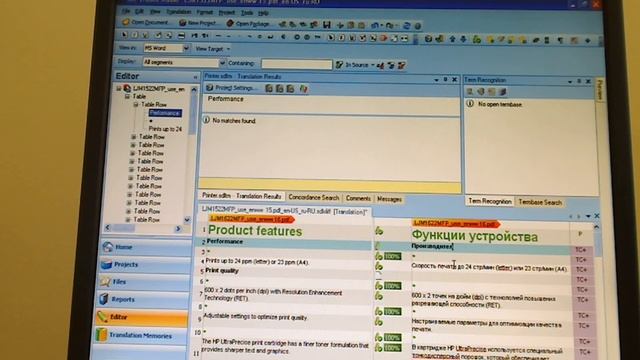The width and height of the screenshot is (640, 360).
Task: Click the colored icon last in Translation Results toolbar
Action: point(303,89)
